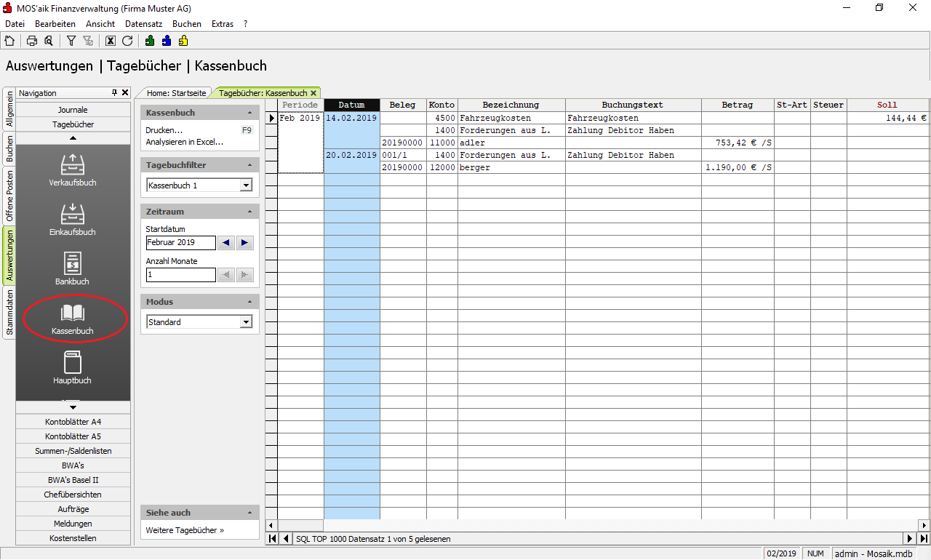Click the Home icon in toolbar
This screenshot has width=931, height=560.
[9, 41]
